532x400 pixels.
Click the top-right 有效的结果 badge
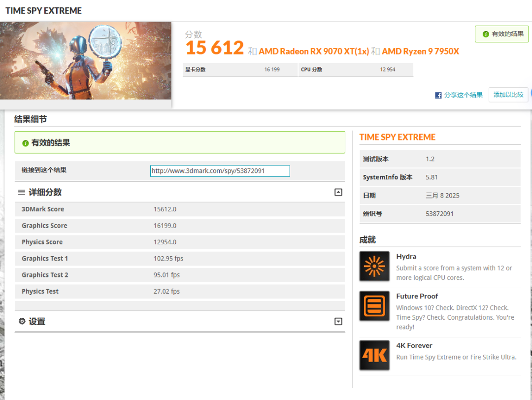coord(502,34)
